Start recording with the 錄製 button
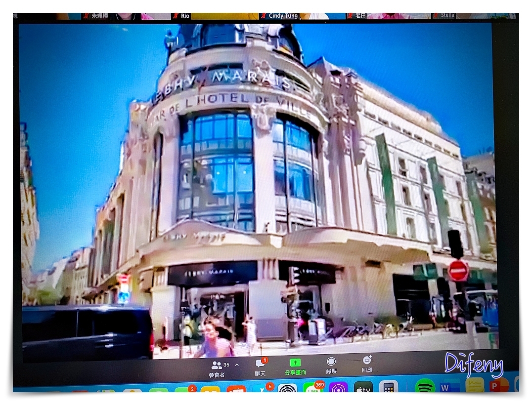The width and height of the screenshot is (532, 405). point(331,365)
